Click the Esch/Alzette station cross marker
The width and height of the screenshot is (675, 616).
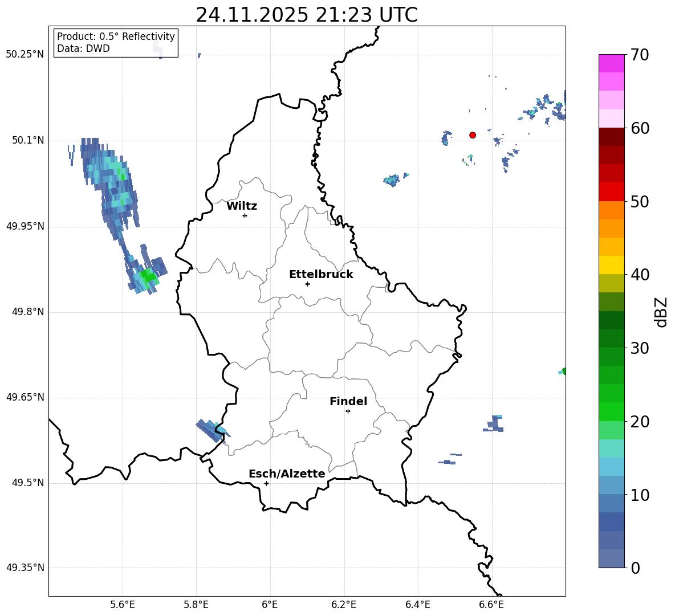click(x=266, y=483)
